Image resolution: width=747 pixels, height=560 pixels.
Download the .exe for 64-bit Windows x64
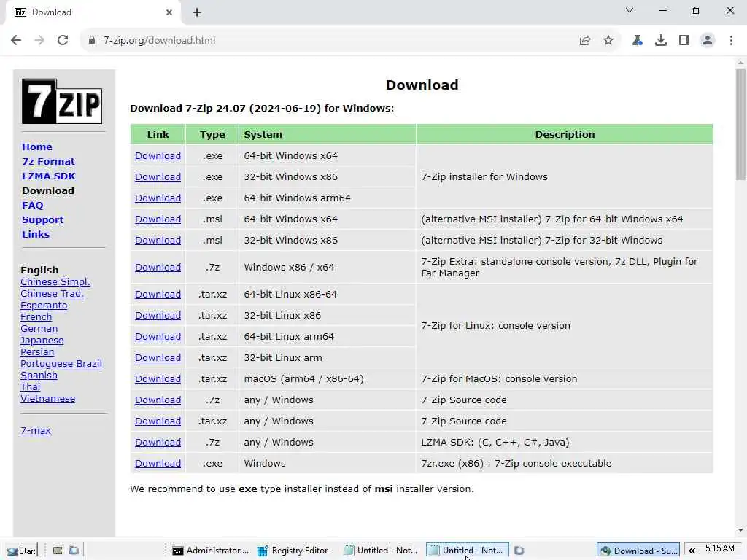(x=158, y=156)
